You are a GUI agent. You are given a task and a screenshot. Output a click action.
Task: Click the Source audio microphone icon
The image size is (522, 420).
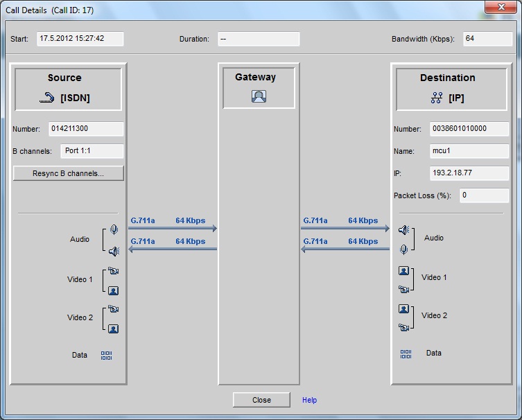114,229
